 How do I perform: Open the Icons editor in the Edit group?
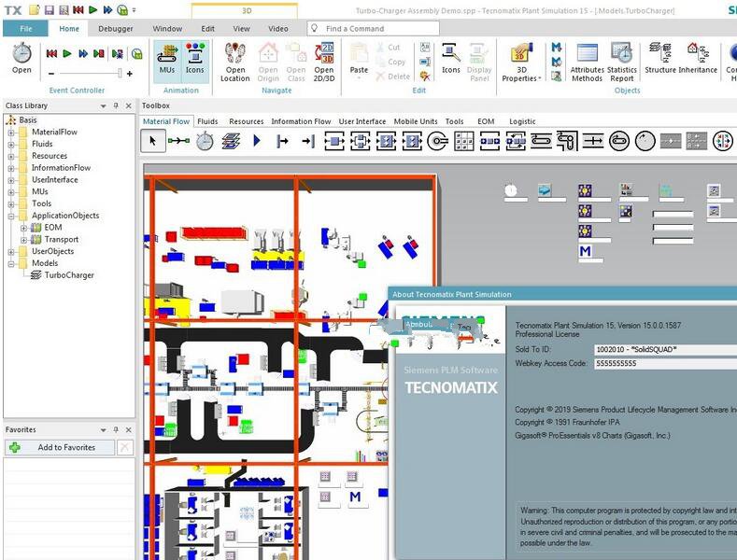pos(451,59)
